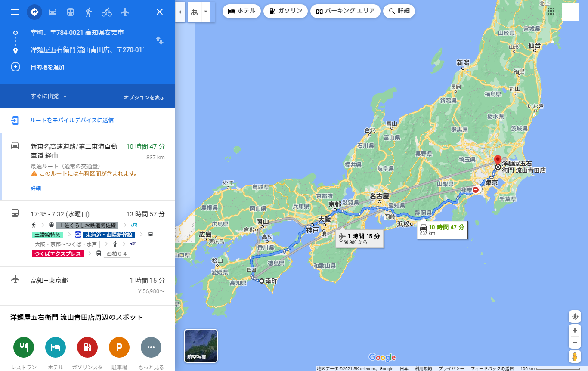This screenshot has height=371, width=588.
Task: Open もっと見る more categories
Action: coord(151,347)
